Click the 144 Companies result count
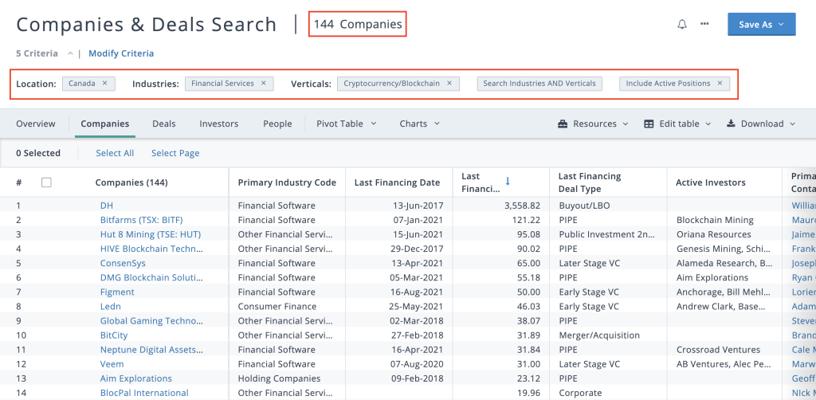 click(358, 24)
